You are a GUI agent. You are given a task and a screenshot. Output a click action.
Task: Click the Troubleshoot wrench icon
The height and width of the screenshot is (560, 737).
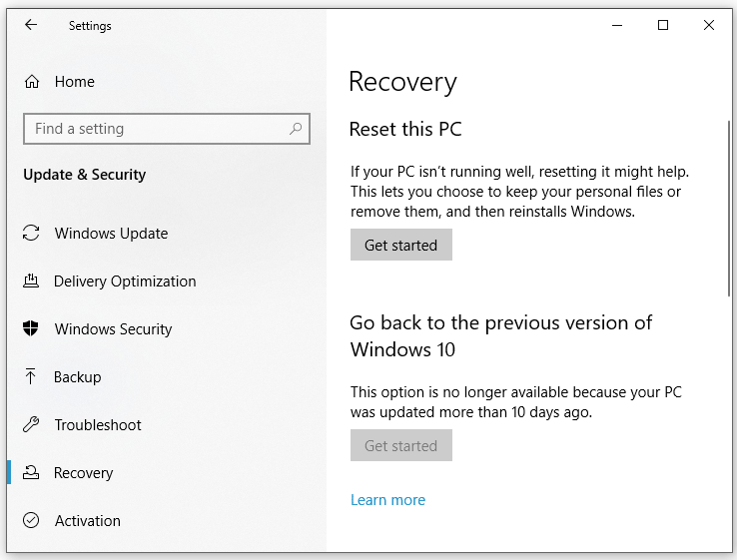click(31, 424)
